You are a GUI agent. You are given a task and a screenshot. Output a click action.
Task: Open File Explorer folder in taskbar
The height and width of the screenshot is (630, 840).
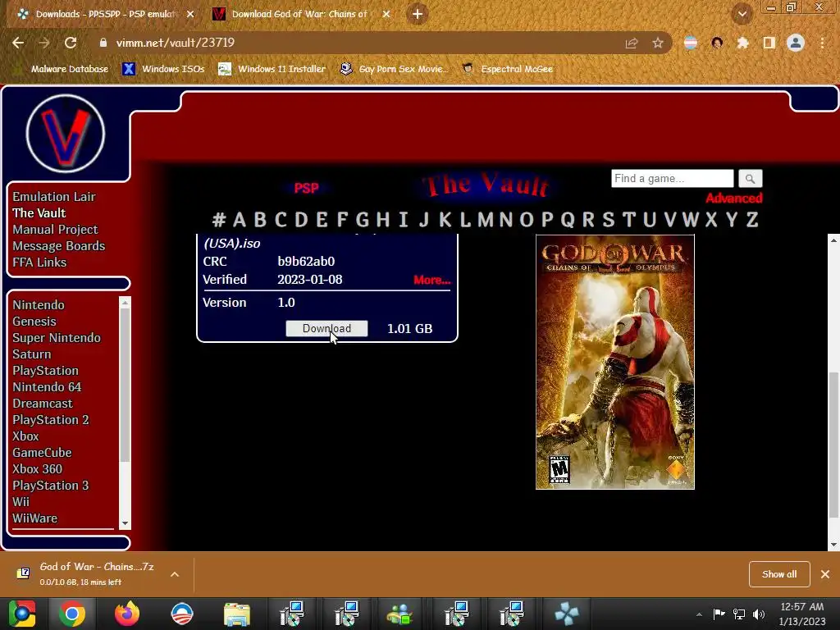pos(237,614)
